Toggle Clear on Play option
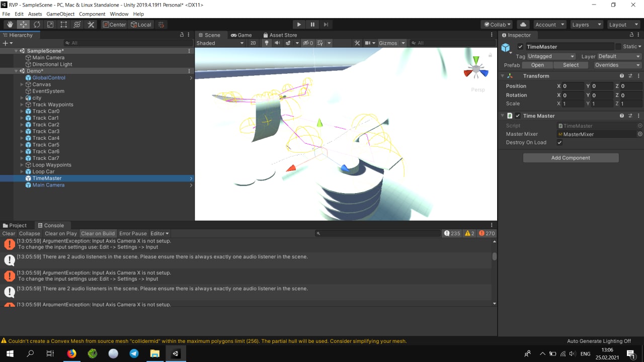This screenshot has width=644, height=362. pos(61,233)
